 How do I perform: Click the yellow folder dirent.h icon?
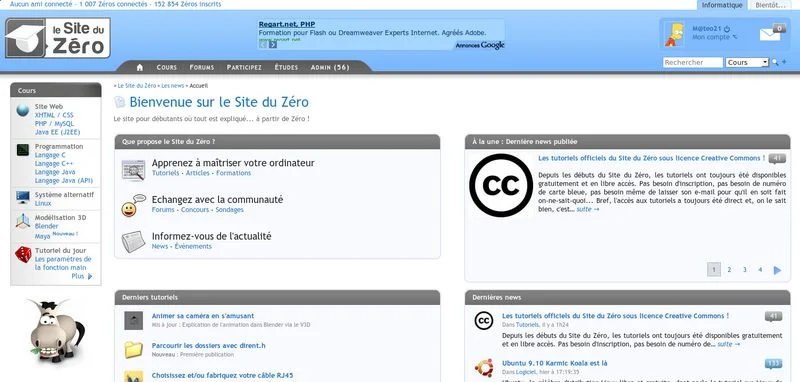click(134, 350)
